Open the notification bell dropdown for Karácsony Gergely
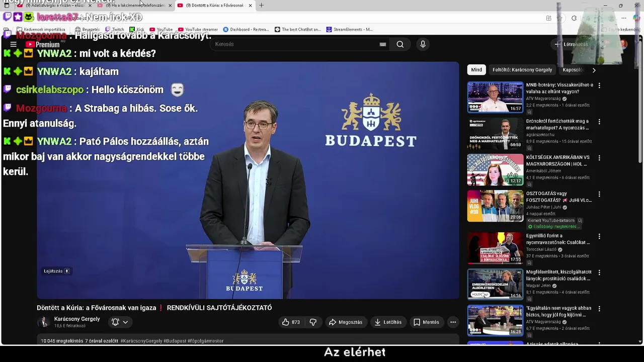 [120, 322]
